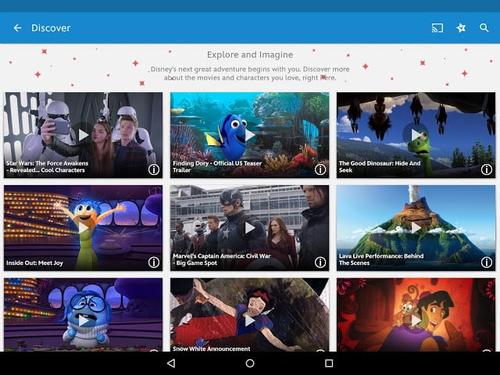
Task: Play The Good Dinosaur Hide And Seek
Action: 416,135
